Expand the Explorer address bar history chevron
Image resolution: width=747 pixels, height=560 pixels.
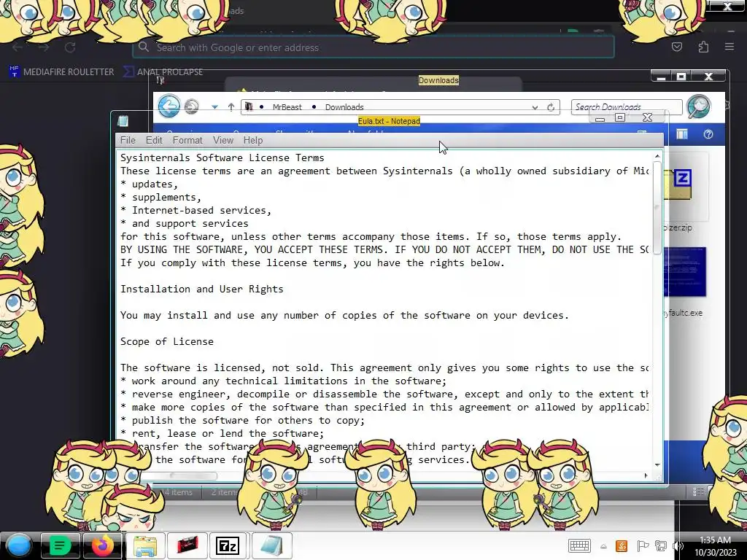coord(535,108)
